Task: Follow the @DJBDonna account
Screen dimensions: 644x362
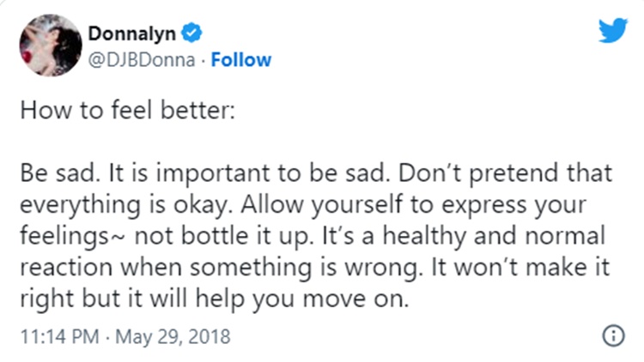Action: (241, 60)
